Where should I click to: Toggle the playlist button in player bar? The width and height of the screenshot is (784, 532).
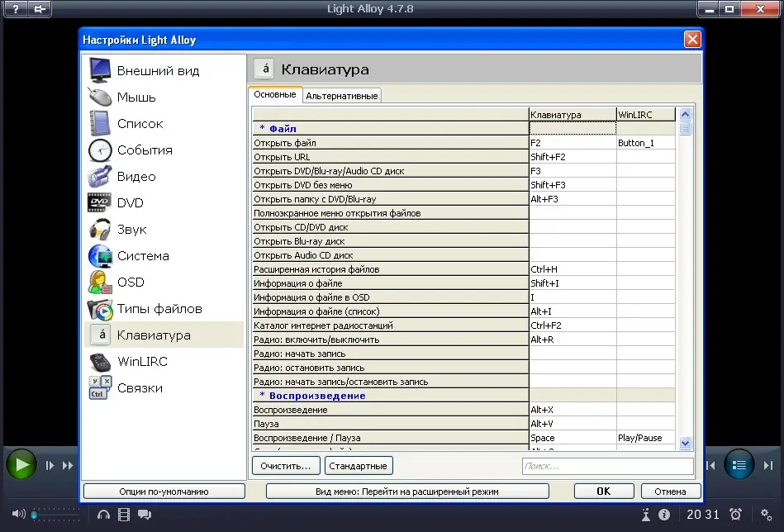click(739, 465)
